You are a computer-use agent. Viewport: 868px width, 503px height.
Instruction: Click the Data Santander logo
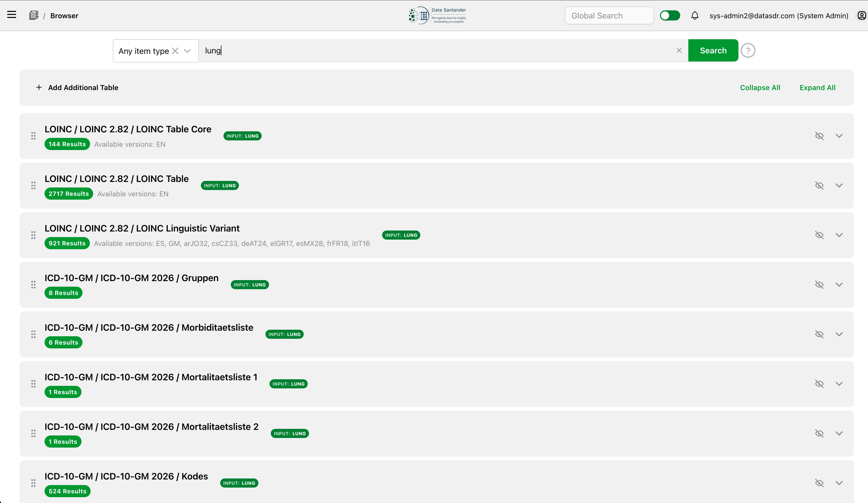pos(437,15)
